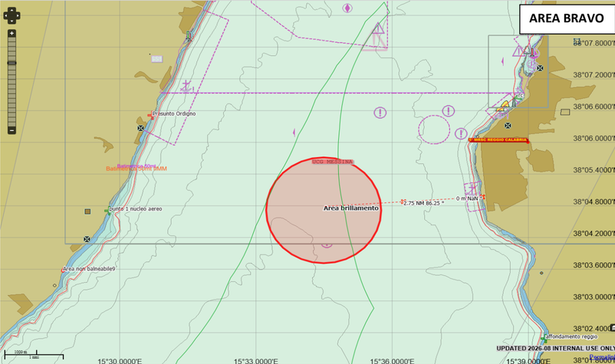The width and height of the screenshot is (615, 364).
Task: Click the zoom bar track below handle
Action: (x=12, y=96)
